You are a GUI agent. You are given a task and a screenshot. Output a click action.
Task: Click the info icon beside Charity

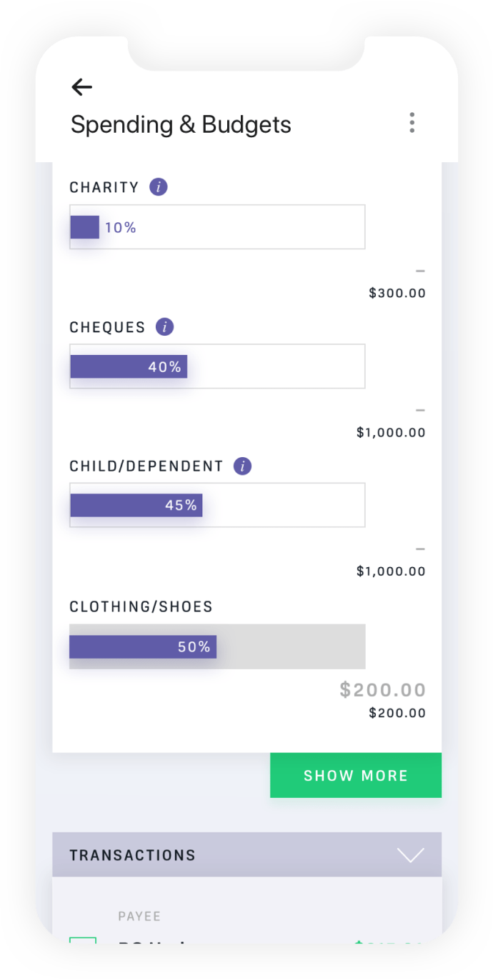coord(159,187)
